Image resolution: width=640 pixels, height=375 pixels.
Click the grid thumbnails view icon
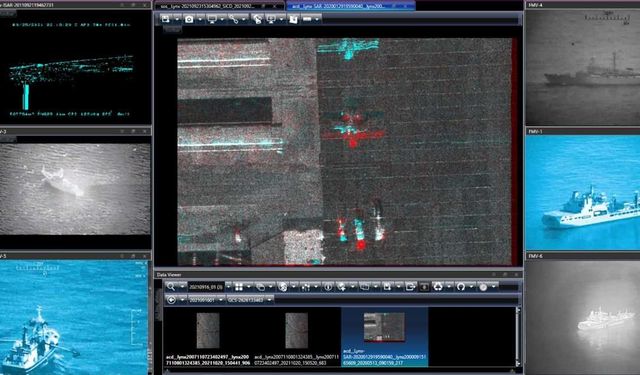239,287
